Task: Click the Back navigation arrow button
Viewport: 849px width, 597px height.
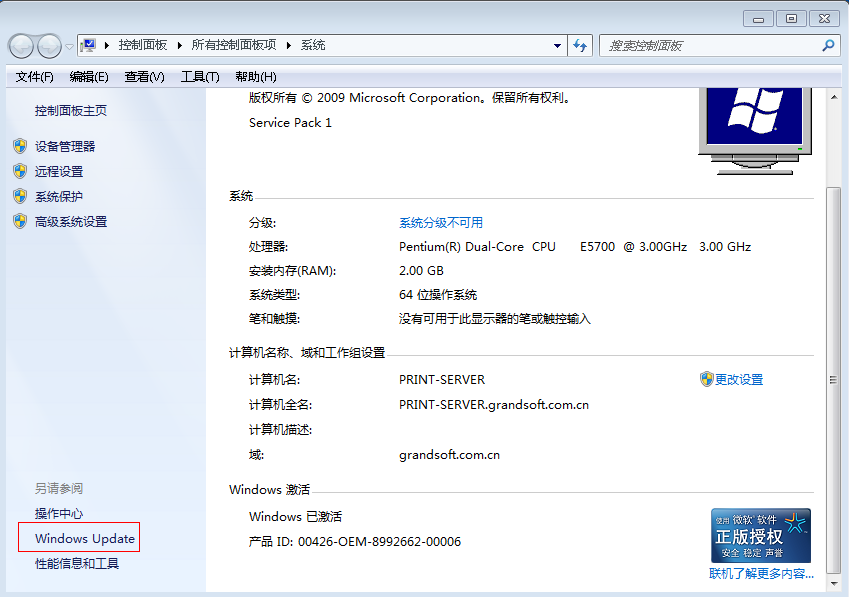Action: coord(22,46)
